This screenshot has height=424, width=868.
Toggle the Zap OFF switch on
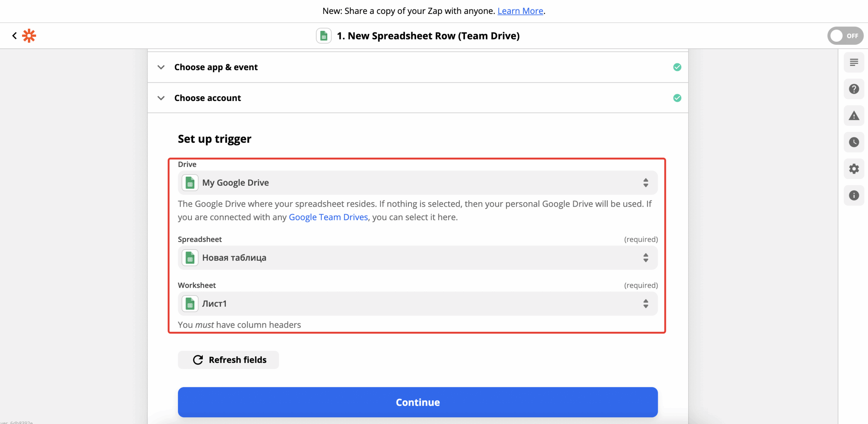[x=845, y=36]
